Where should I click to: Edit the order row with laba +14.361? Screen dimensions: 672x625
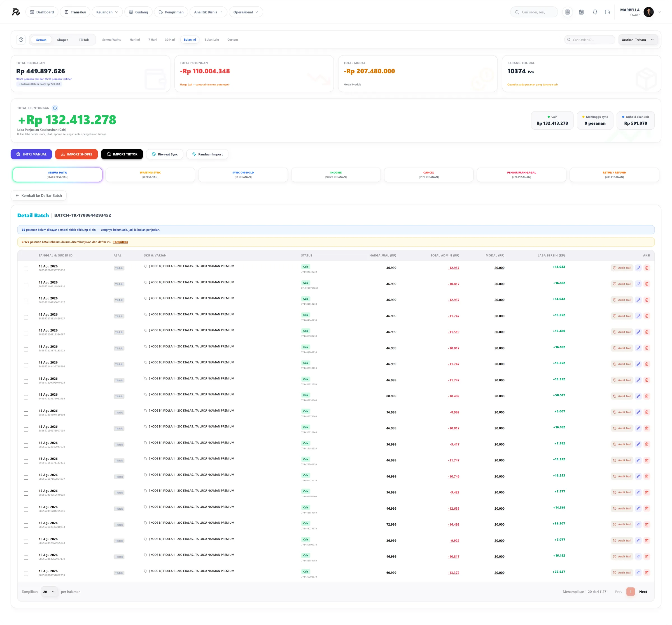click(x=638, y=509)
